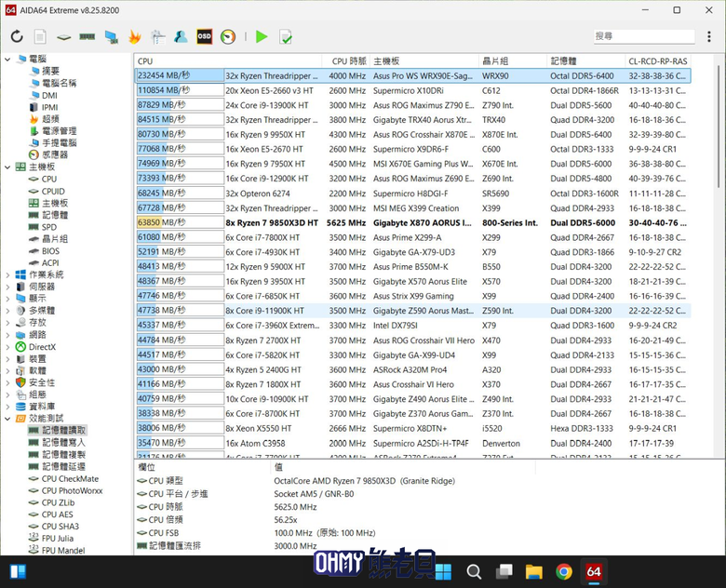Click the user profile toolbar icon

coord(181,36)
